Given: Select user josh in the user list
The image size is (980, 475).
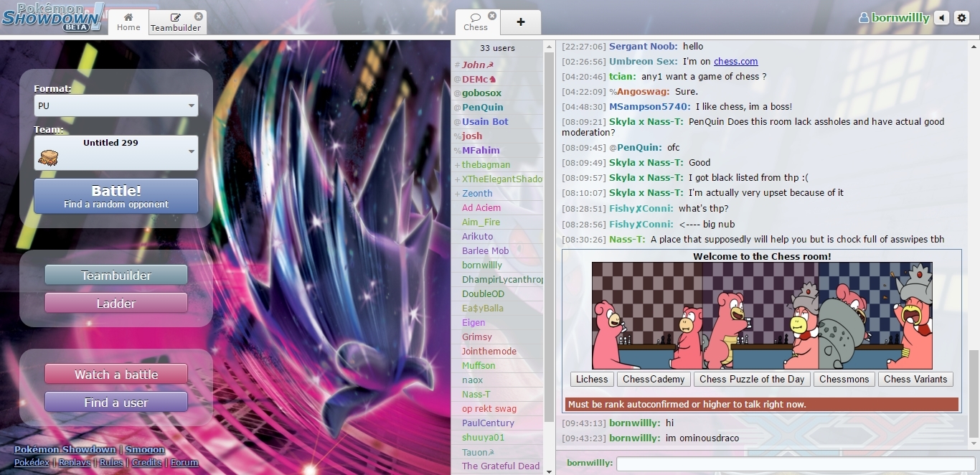Looking at the screenshot, I should click(x=497, y=136).
